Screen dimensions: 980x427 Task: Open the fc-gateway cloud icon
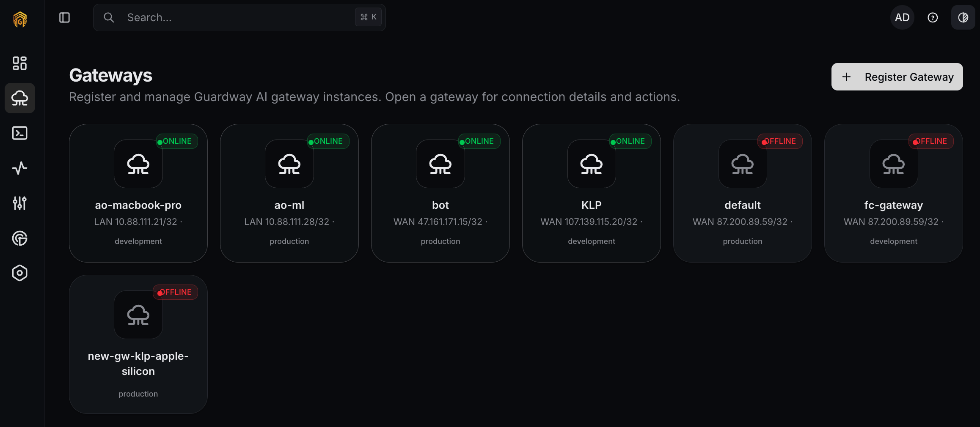(894, 164)
